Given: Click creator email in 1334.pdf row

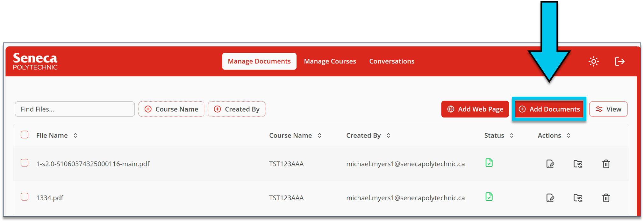Looking at the screenshot, I should pyautogui.click(x=405, y=198).
